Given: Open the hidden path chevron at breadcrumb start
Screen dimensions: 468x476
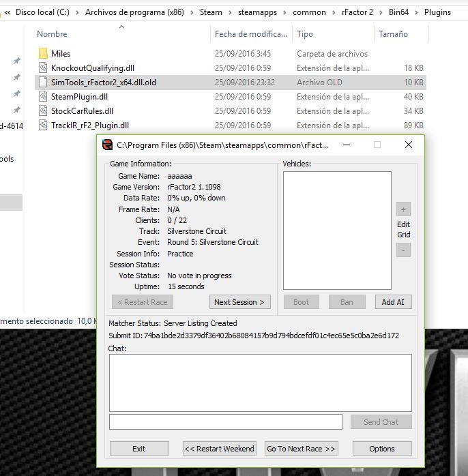Looking at the screenshot, I should click(x=8, y=12).
